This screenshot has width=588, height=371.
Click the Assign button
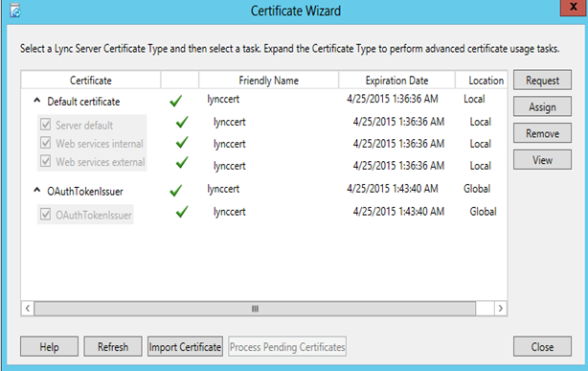[542, 107]
